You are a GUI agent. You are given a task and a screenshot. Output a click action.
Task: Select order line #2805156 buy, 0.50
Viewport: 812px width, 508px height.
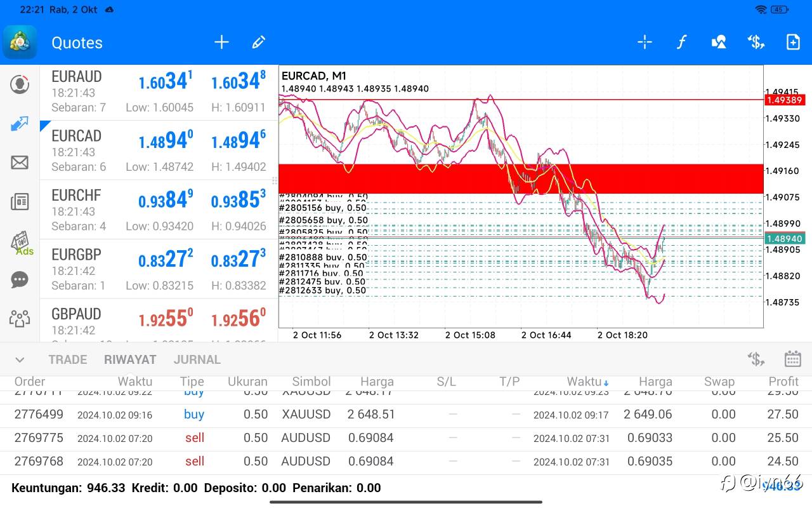pos(323,208)
